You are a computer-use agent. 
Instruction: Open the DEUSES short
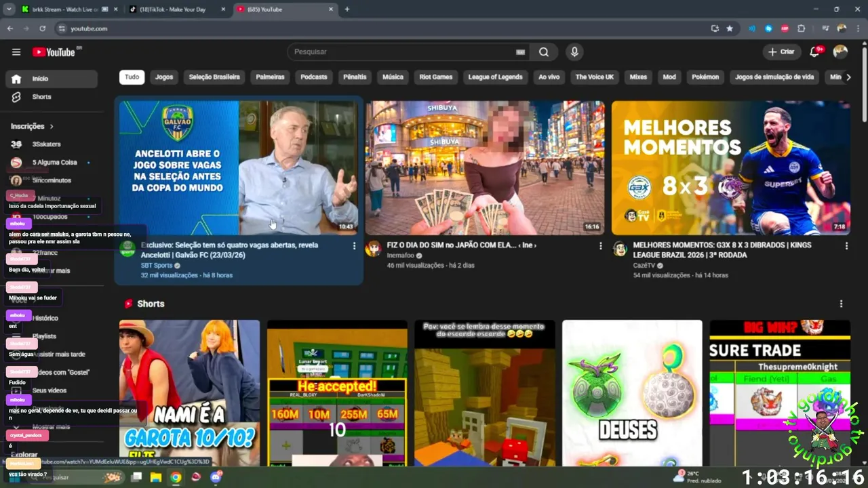[x=632, y=393]
